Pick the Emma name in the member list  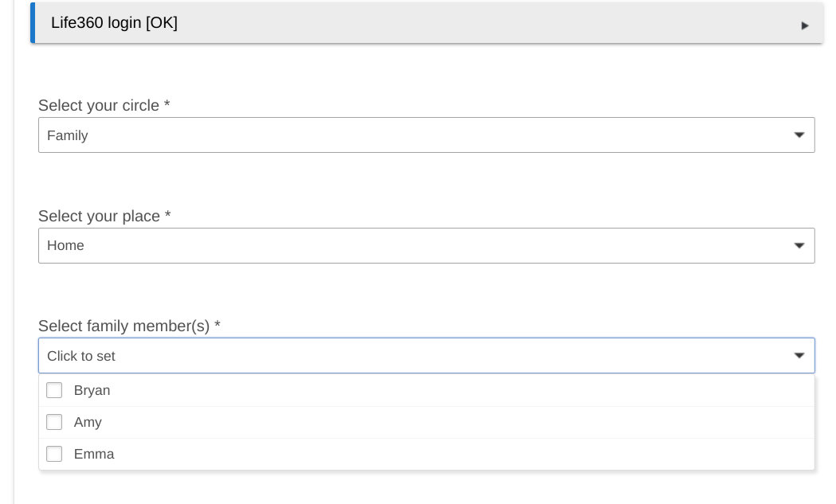coord(94,455)
